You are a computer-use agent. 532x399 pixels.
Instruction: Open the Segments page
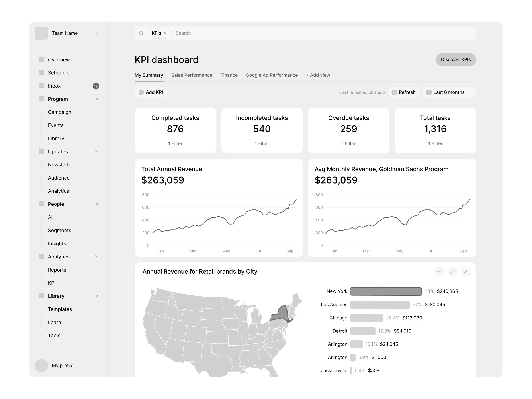[59, 230]
